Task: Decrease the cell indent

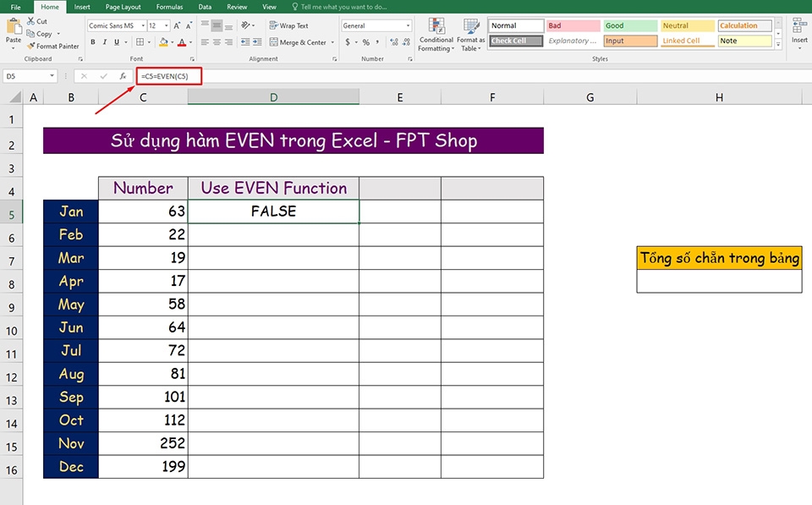Action: click(245, 42)
